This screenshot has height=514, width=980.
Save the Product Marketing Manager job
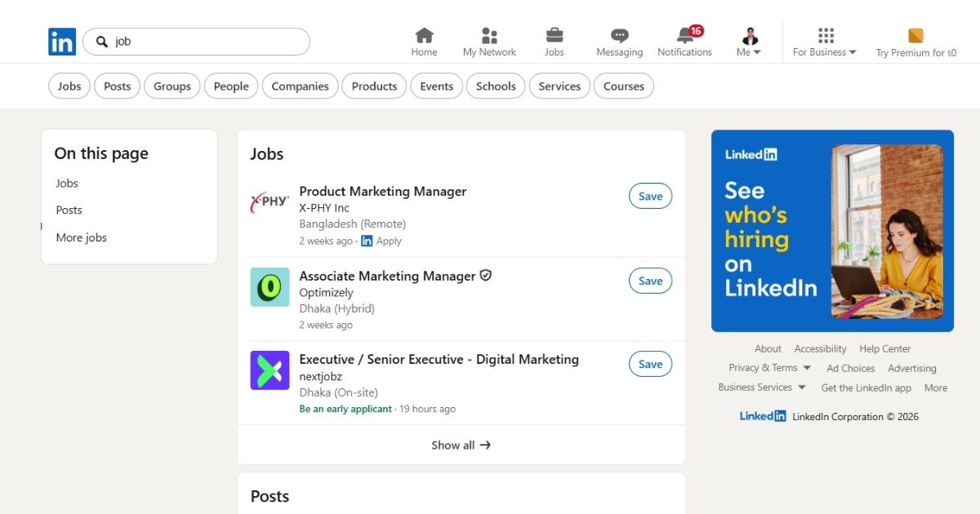coord(651,196)
